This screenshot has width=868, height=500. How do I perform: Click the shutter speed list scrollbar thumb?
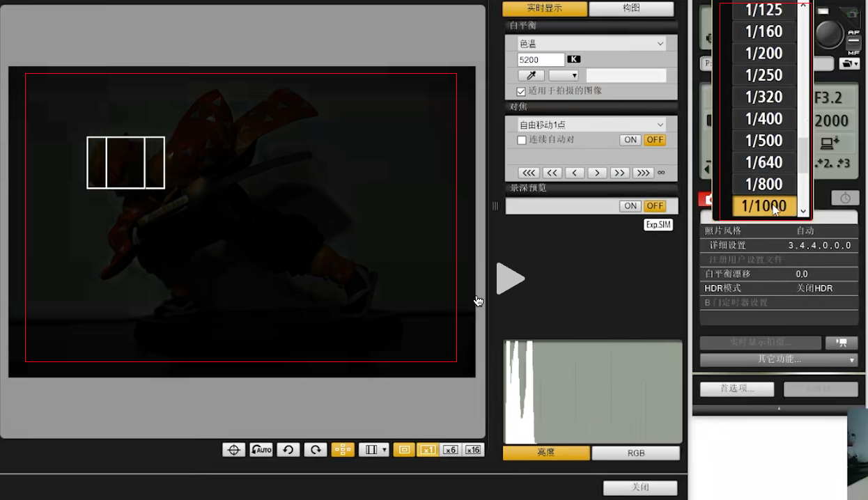pyautogui.click(x=803, y=155)
